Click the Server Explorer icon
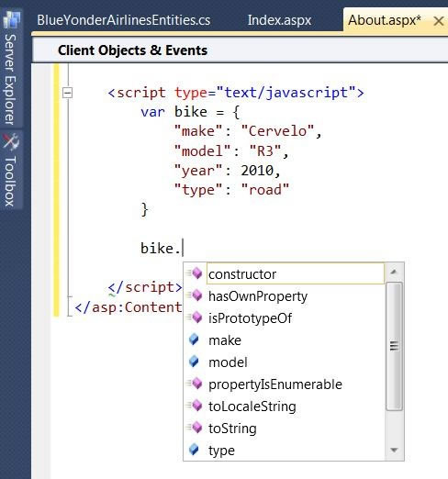 point(12,19)
